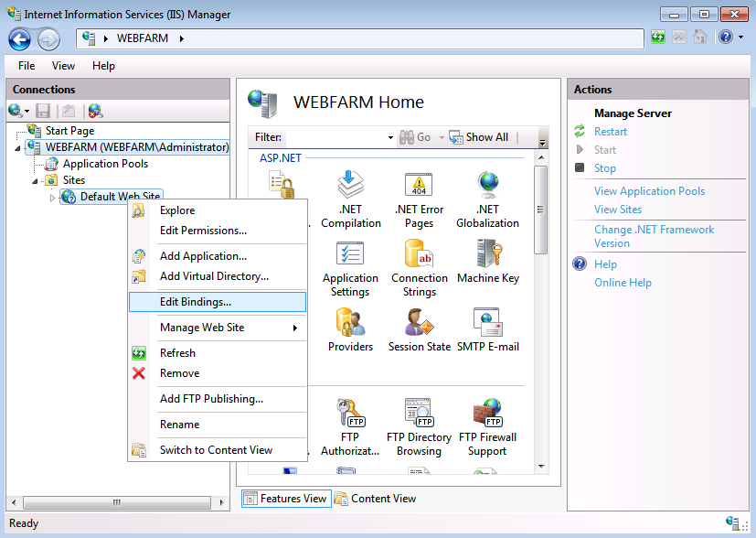Open the FTP Authorization Rules feature
The image size is (756, 538).
point(350,427)
